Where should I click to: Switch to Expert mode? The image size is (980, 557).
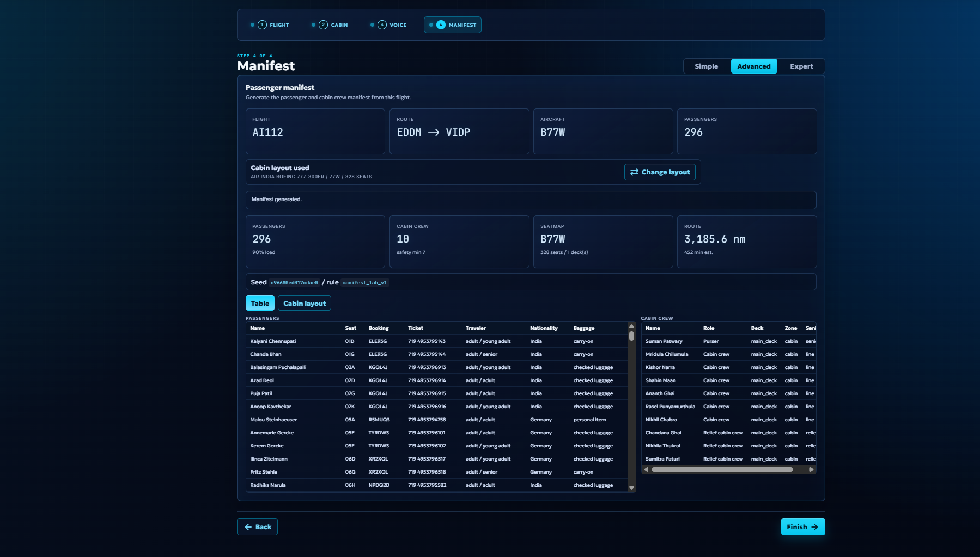point(801,66)
